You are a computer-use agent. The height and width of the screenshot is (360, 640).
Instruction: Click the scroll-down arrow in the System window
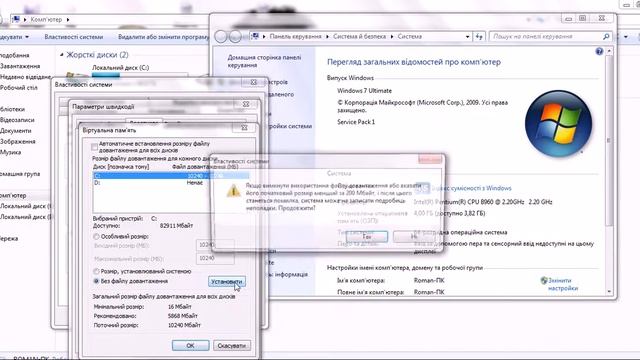[609, 292]
